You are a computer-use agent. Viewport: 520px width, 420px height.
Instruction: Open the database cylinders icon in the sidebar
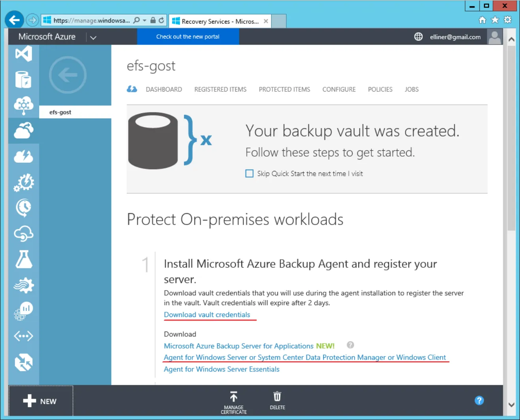tap(24, 79)
